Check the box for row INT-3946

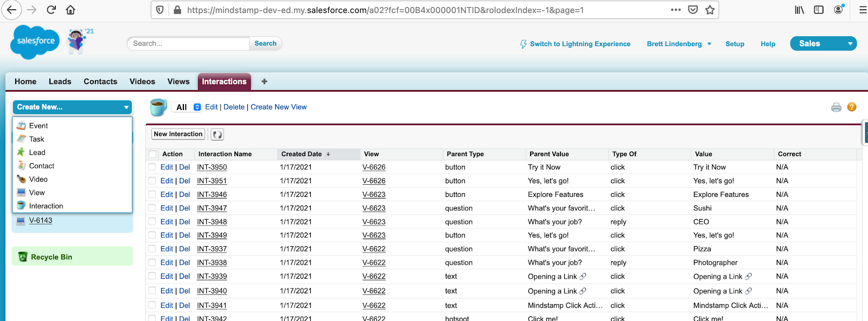pos(152,194)
